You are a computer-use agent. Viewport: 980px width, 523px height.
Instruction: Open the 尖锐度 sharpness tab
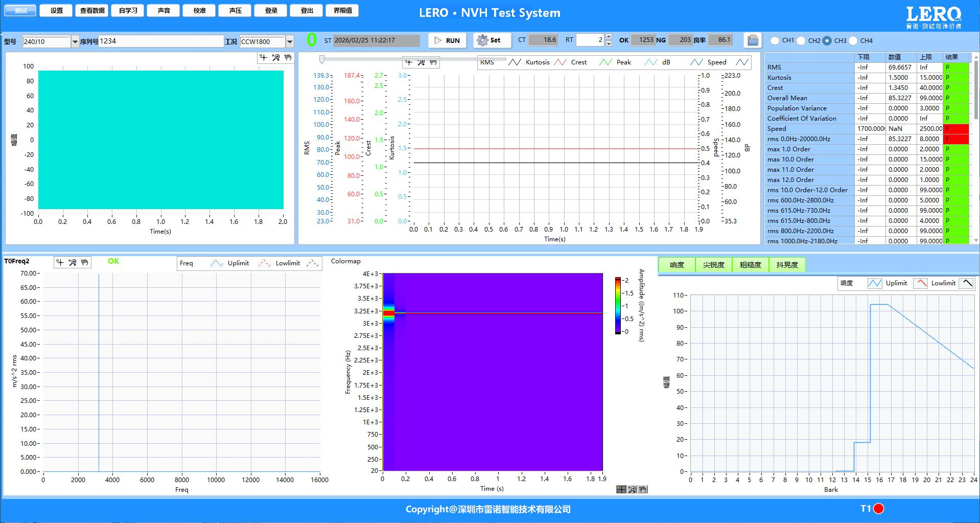pyautogui.click(x=713, y=265)
